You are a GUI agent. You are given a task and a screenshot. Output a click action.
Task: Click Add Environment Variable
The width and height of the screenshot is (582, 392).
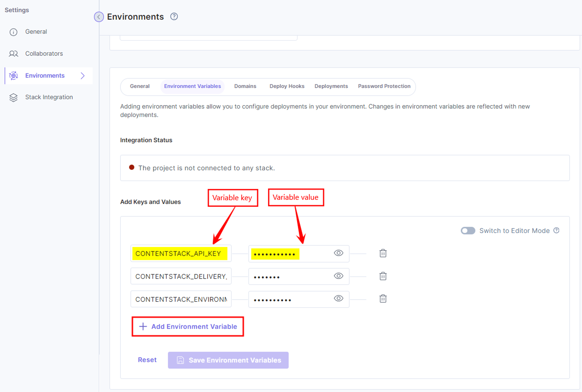[x=188, y=327]
